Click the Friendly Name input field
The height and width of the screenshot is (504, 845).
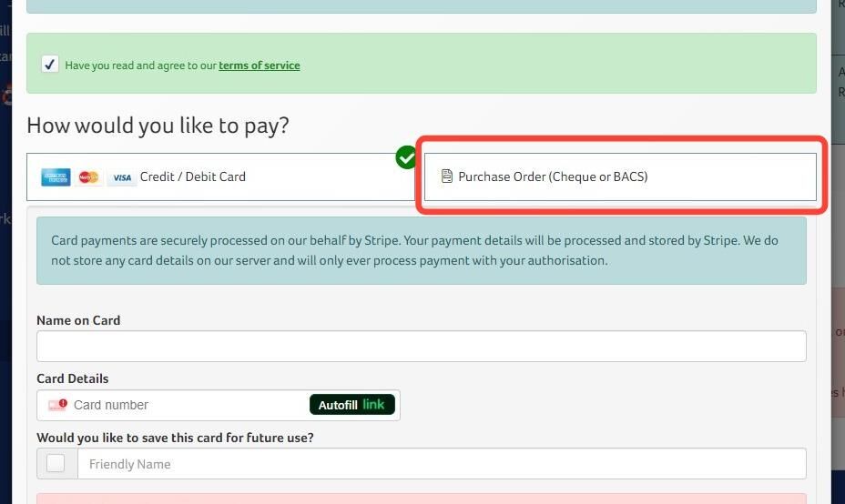pos(442,464)
